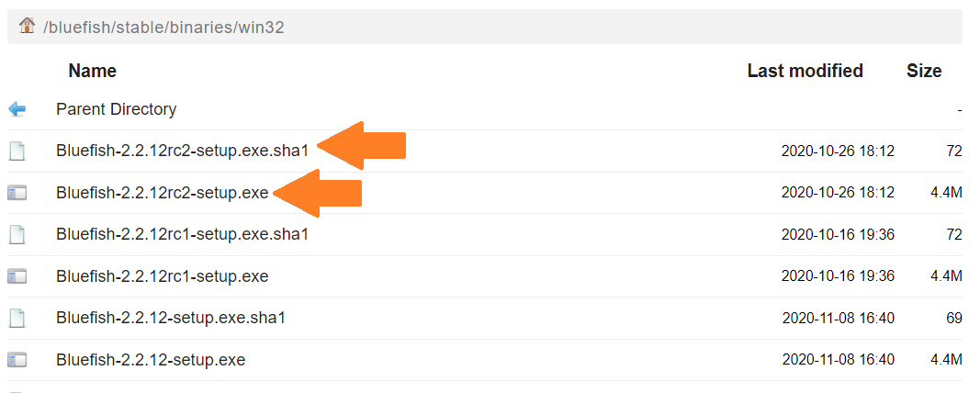Screen dimensions: 980x393
Task: Sort the listing by Name column
Action: coord(92,71)
